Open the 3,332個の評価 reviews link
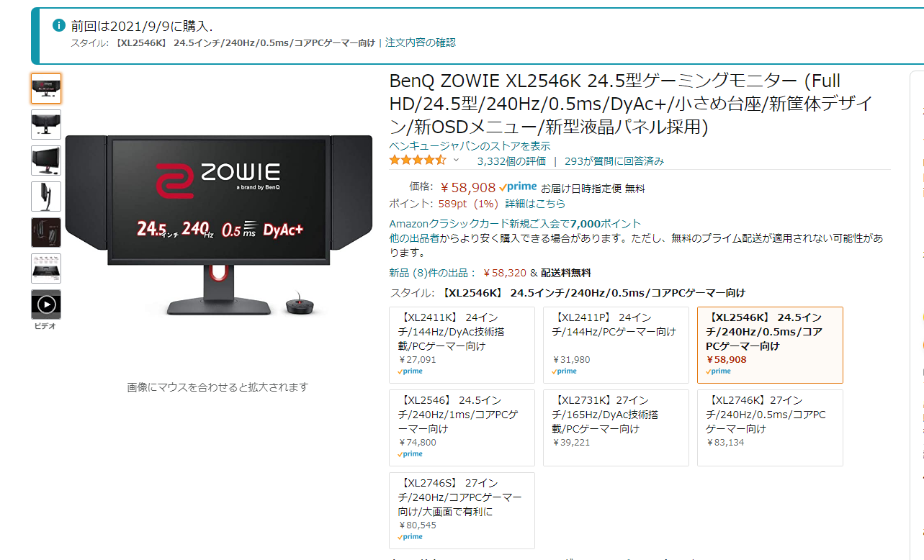924x560 pixels. click(511, 161)
